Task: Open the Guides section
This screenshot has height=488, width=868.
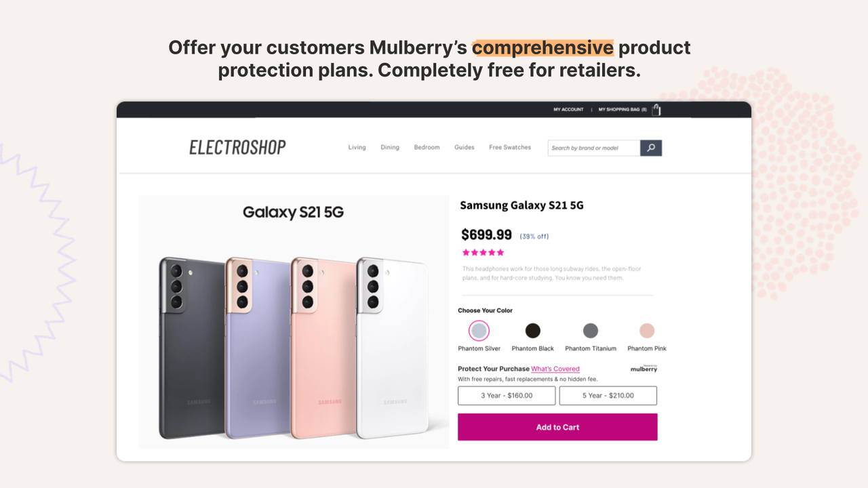Action: click(x=464, y=147)
